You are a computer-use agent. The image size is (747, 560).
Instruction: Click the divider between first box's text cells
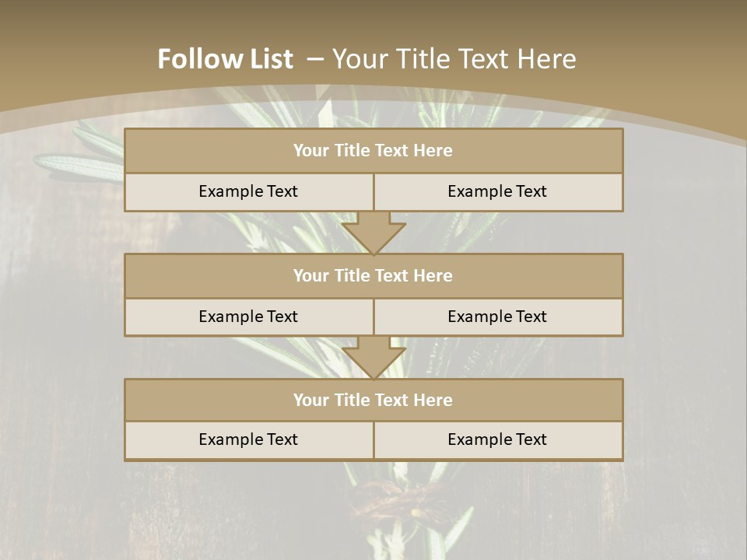[x=373, y=192]
